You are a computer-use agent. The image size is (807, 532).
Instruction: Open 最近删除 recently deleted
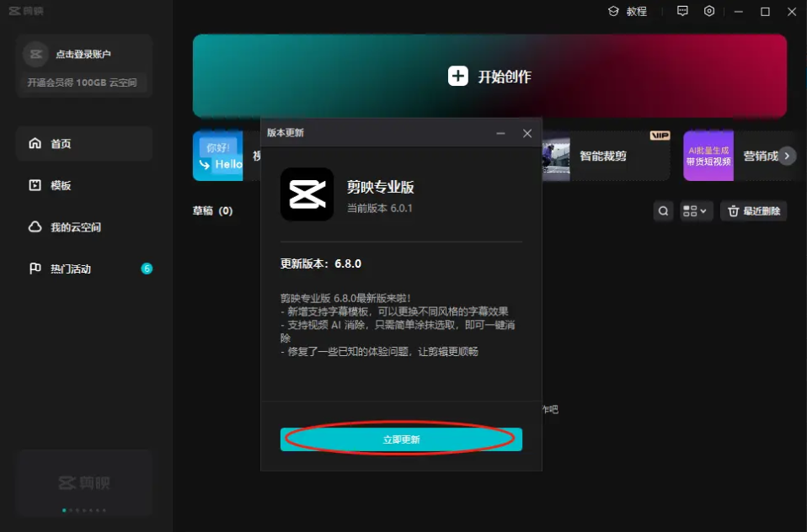(x=753, y=211)
